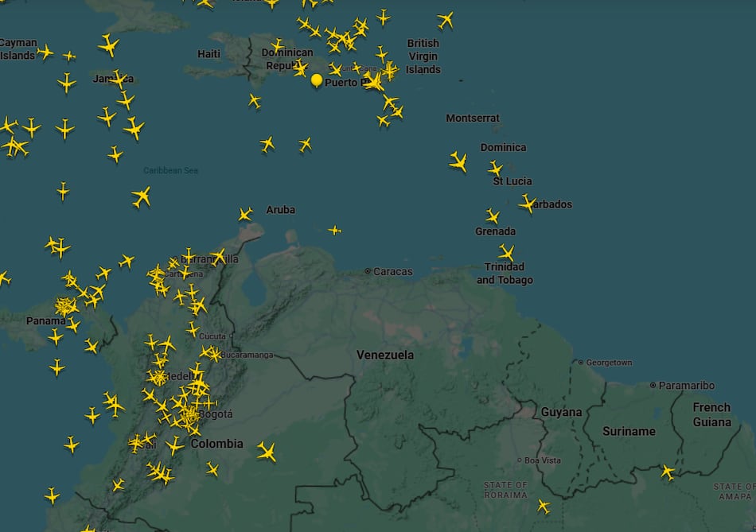This screenshot has width=756, height=532.
Task: Click the Boa Vista city marker
Action: (519, 460)
